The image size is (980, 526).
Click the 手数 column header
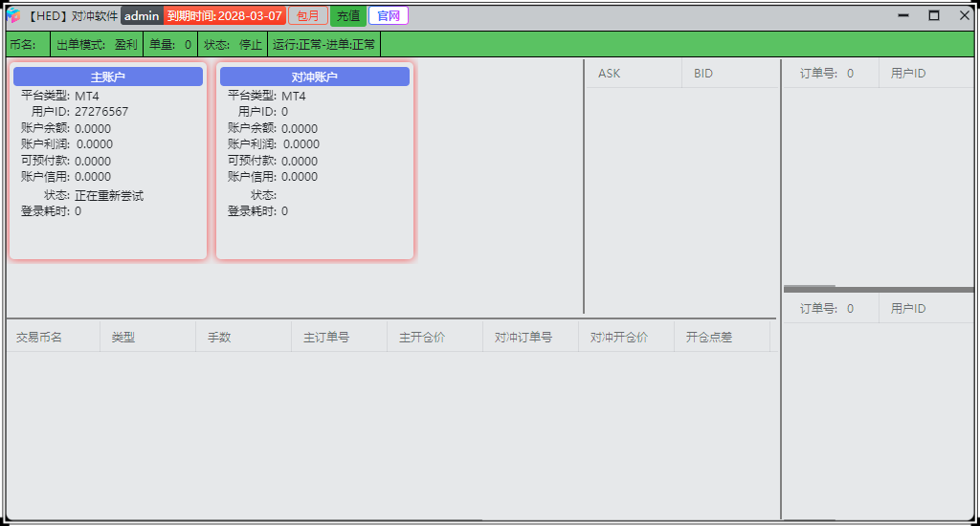[219, 338]
